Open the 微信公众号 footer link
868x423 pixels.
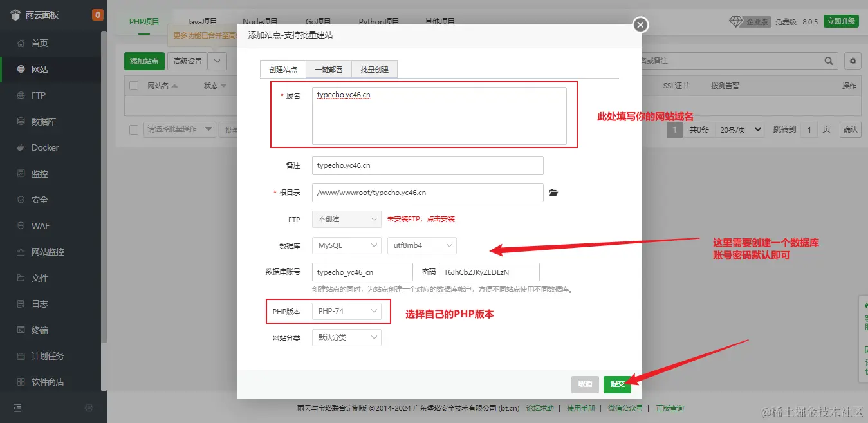coord(625,408)
